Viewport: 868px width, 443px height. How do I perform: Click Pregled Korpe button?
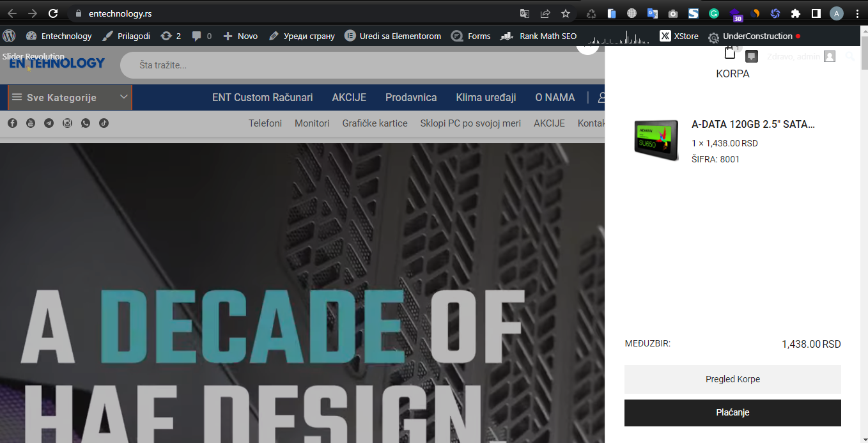coord(732,379)
